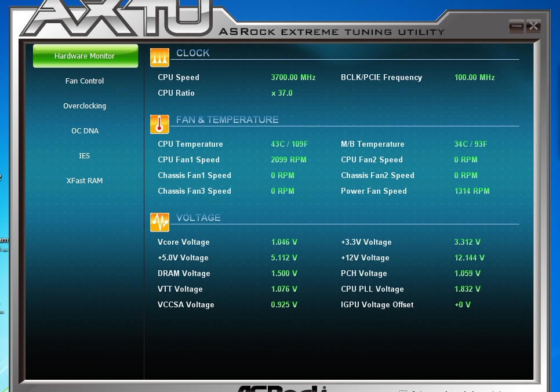560x392 pixels.
Task: Click the PCH Voltage value 1.059 V
Action: (467, 274)
